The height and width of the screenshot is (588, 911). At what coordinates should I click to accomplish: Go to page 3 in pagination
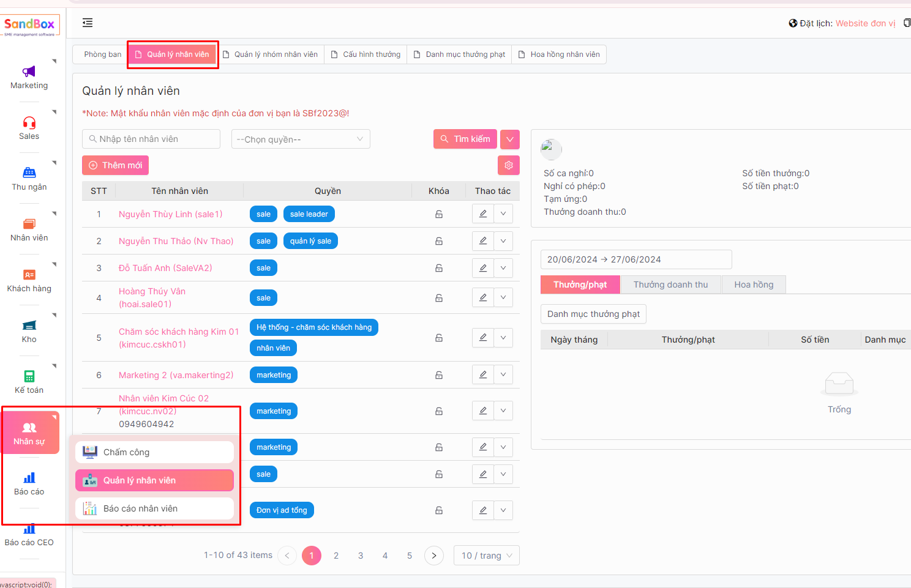(361, 556)
